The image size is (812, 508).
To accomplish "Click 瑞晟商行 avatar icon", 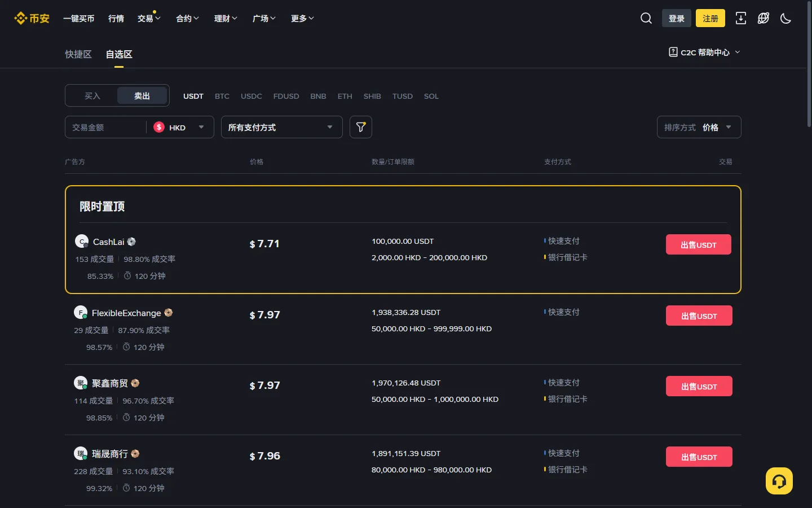I will pos(81,454).
